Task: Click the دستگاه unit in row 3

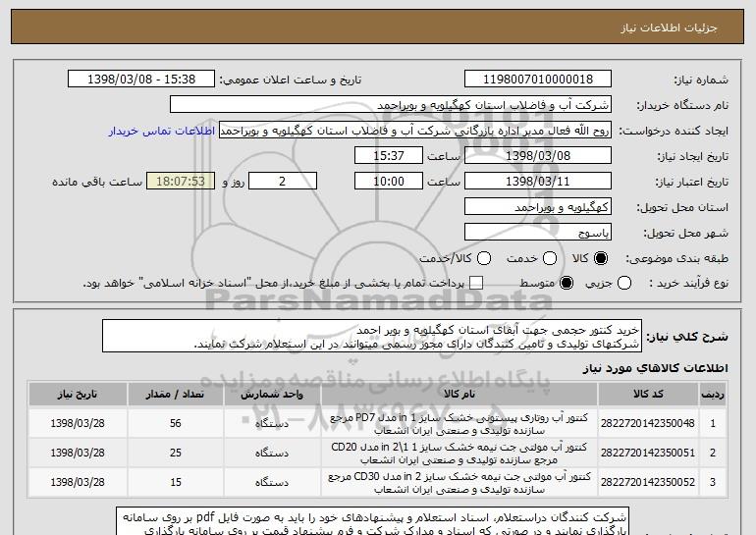Action: click(272, 482)
